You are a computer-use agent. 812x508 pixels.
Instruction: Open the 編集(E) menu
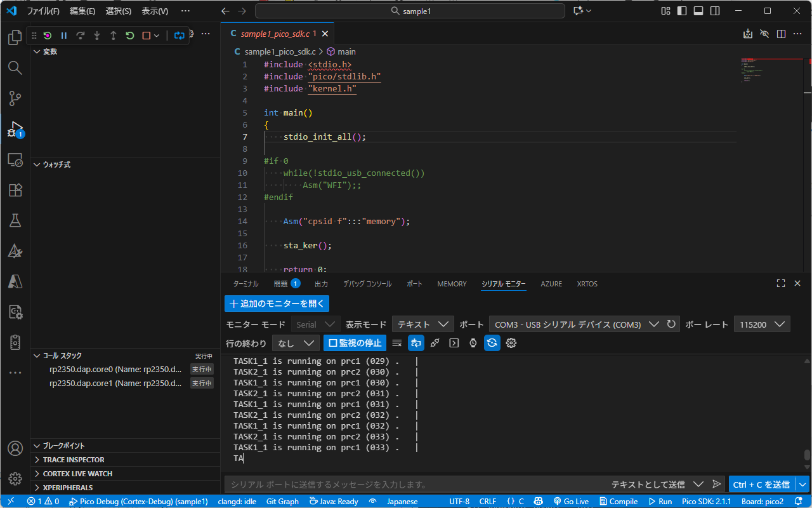pos(82,11)
